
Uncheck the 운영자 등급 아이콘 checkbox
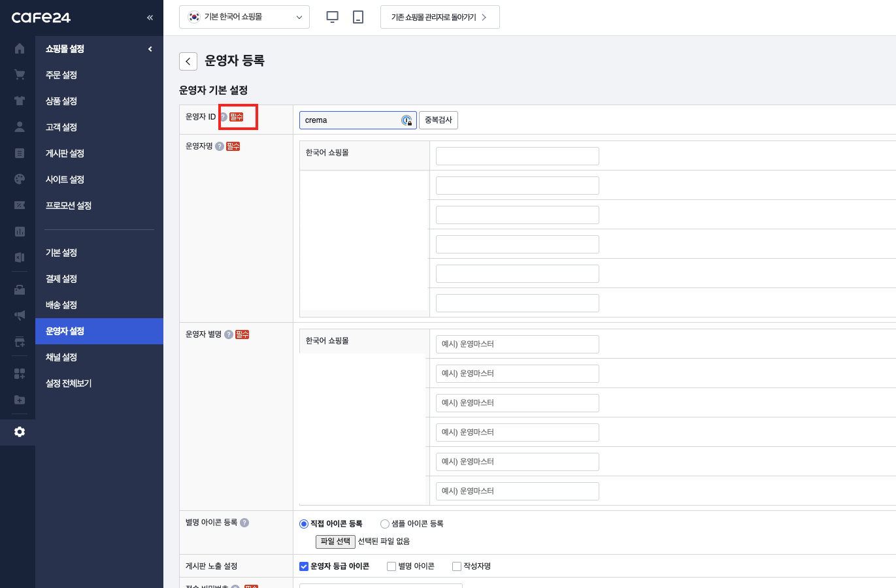(x=303, y=566)
